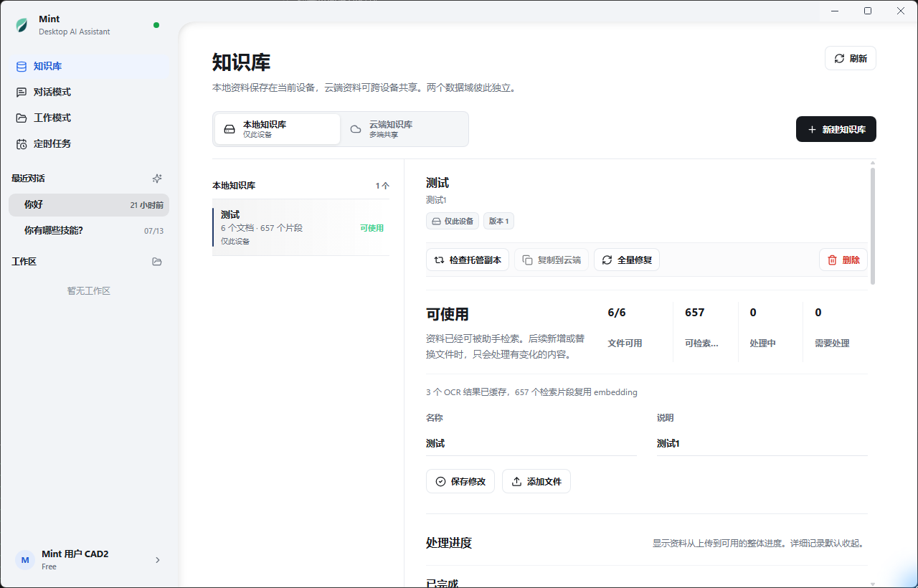Click the 名称 input field containing 测试
918x588 pixels.
531,444
